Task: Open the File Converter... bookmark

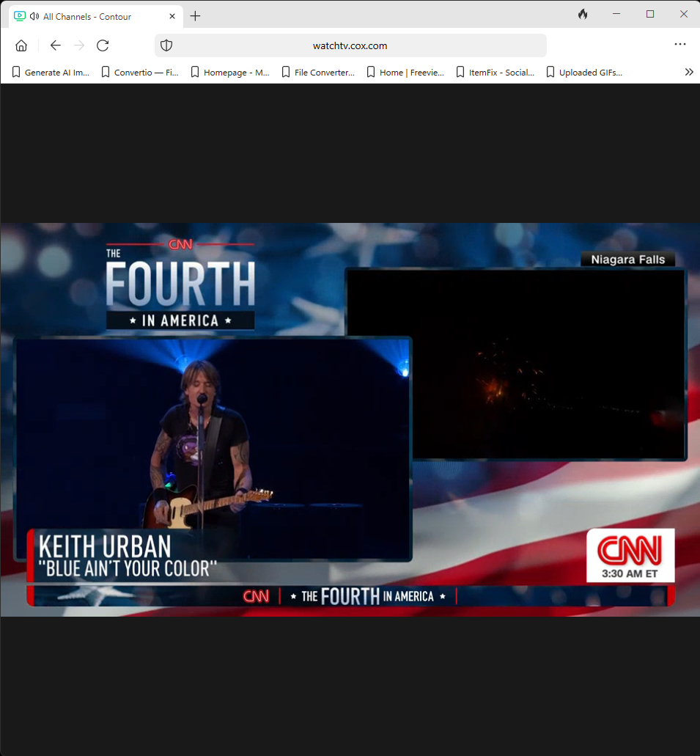Action: point(318,73)
